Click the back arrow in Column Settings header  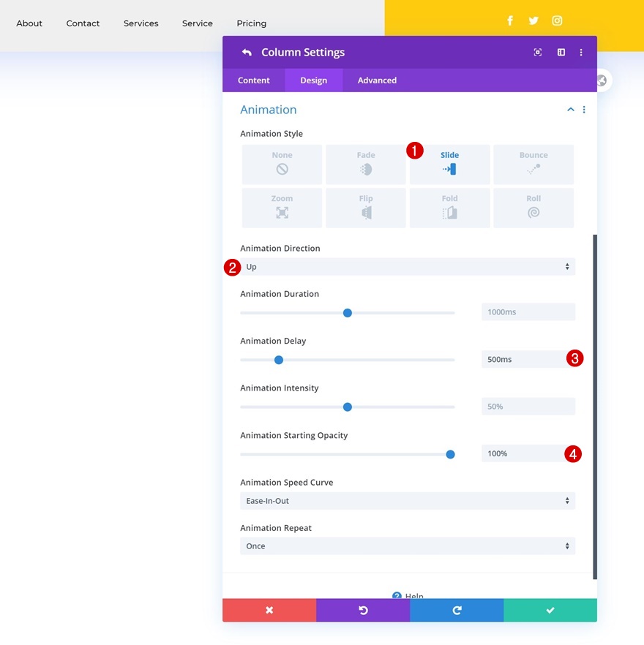pyautogui.click(x=247, y=52)
